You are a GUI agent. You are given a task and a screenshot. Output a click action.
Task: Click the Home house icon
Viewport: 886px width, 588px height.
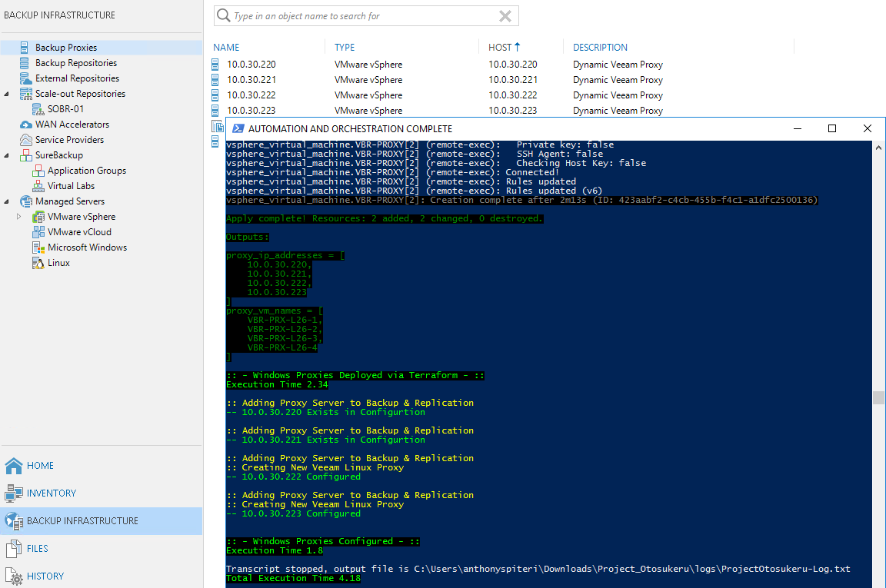point(14,466)
